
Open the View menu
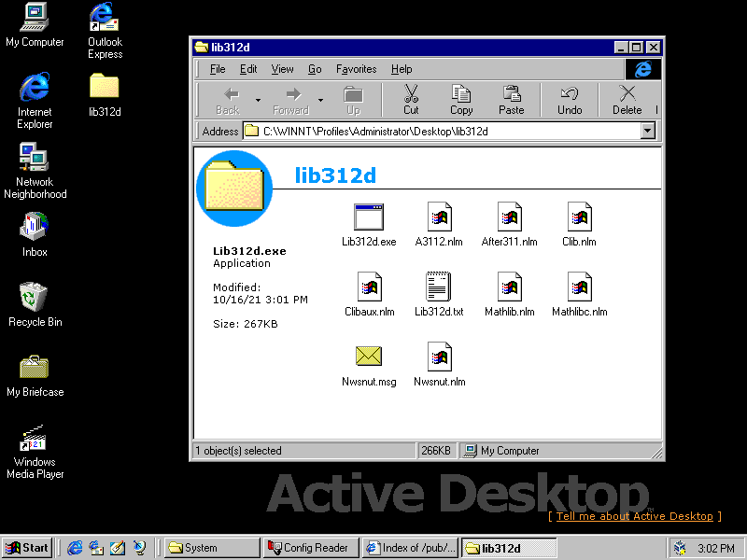coord(283,69)
